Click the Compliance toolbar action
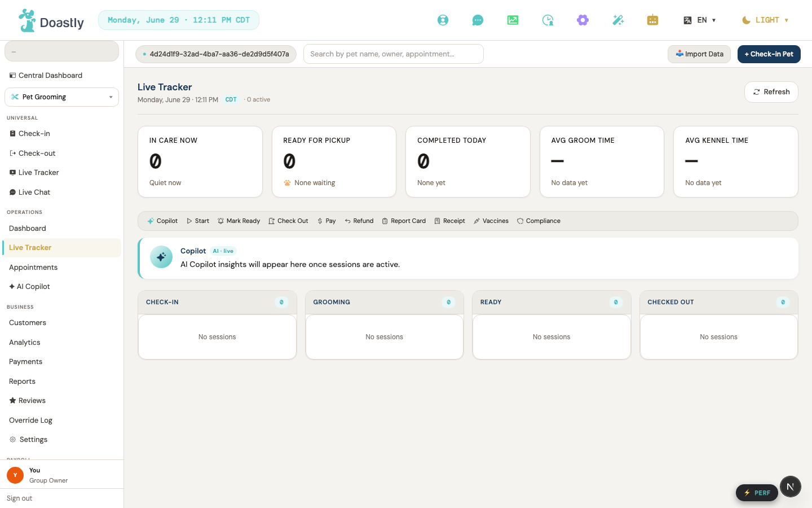Viewport: 812px width, 508px height. (x=539, y=221)
